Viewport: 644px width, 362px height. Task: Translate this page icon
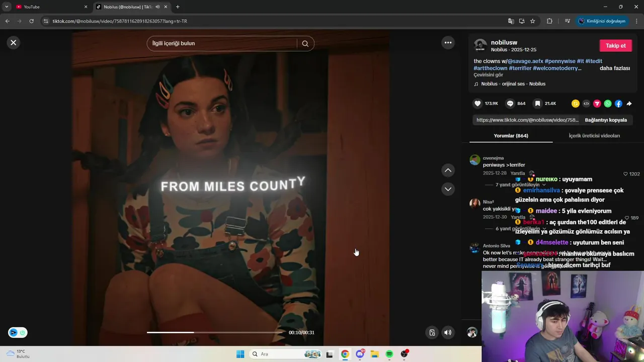511,21
